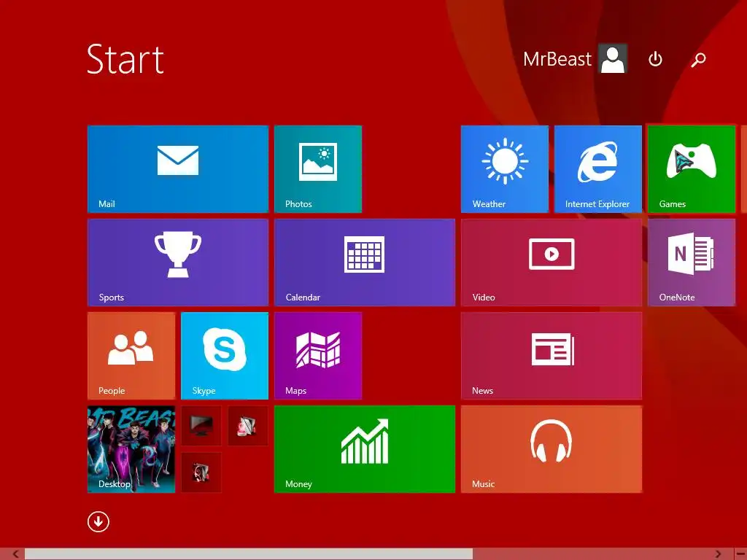
Task: Open the small monitor icon tile
Action: 201,426
